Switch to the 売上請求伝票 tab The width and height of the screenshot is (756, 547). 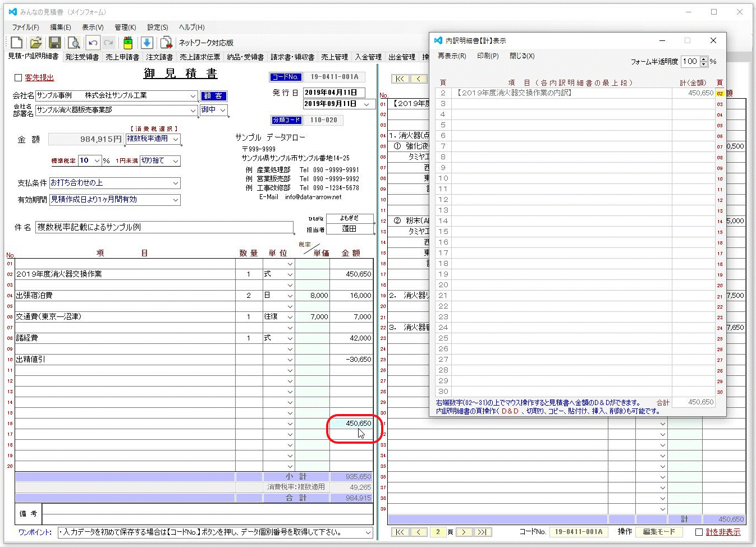coord(200,57)
